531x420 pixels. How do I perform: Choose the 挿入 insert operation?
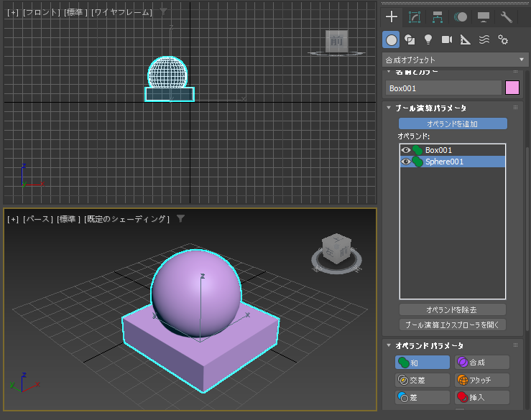[482, 397]
